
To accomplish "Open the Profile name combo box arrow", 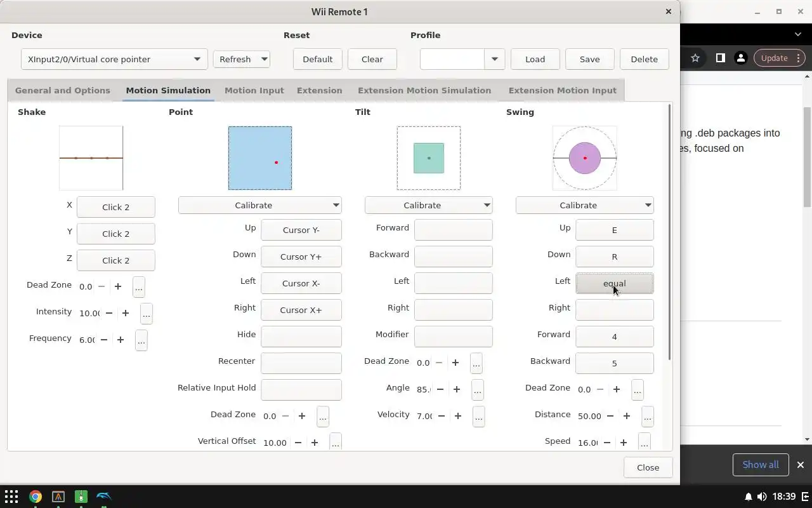I will tap(494, 59).
